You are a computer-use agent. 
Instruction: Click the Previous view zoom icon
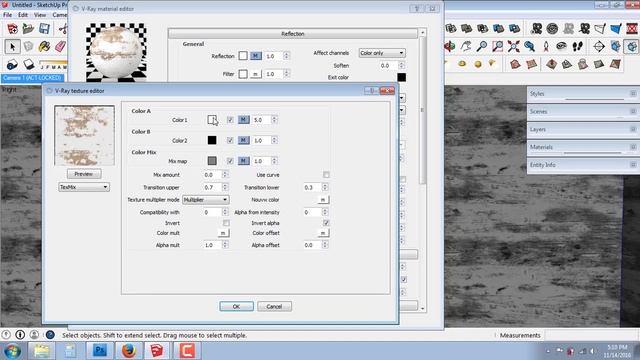[529, 47]
